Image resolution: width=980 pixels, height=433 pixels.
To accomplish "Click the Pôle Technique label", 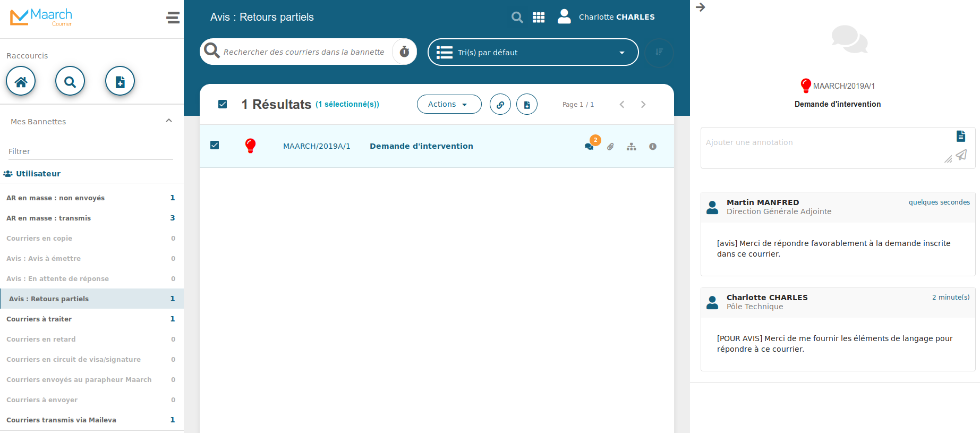I will 755,307.
